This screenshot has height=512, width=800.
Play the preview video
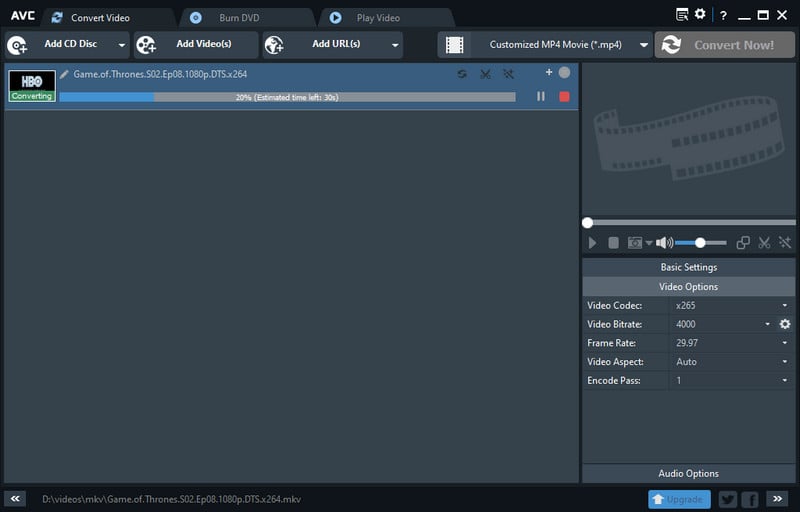coord(592,243)
